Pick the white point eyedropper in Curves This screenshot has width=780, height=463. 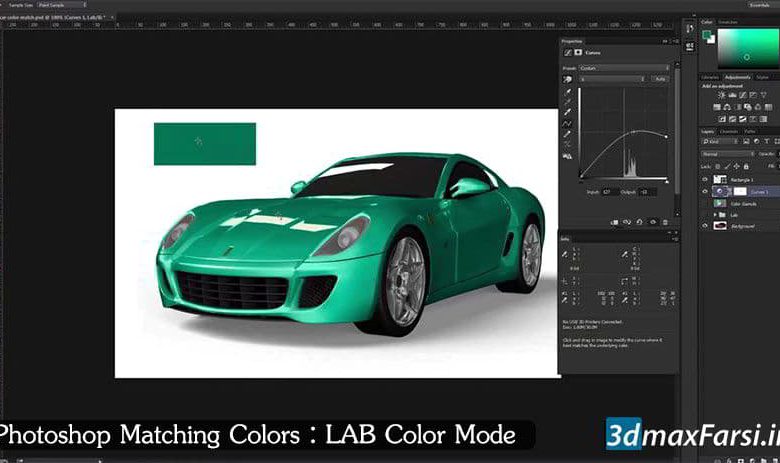click(568, 112)
